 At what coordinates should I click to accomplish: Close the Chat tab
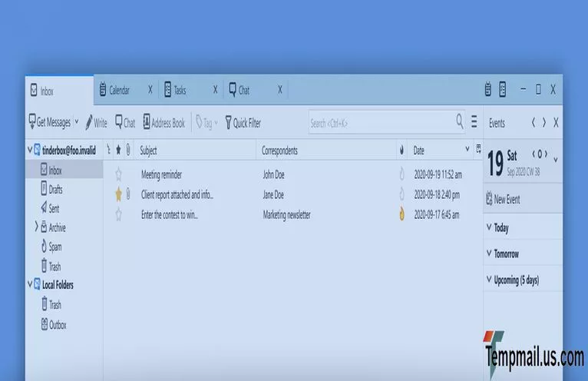[x=279, y=90]
